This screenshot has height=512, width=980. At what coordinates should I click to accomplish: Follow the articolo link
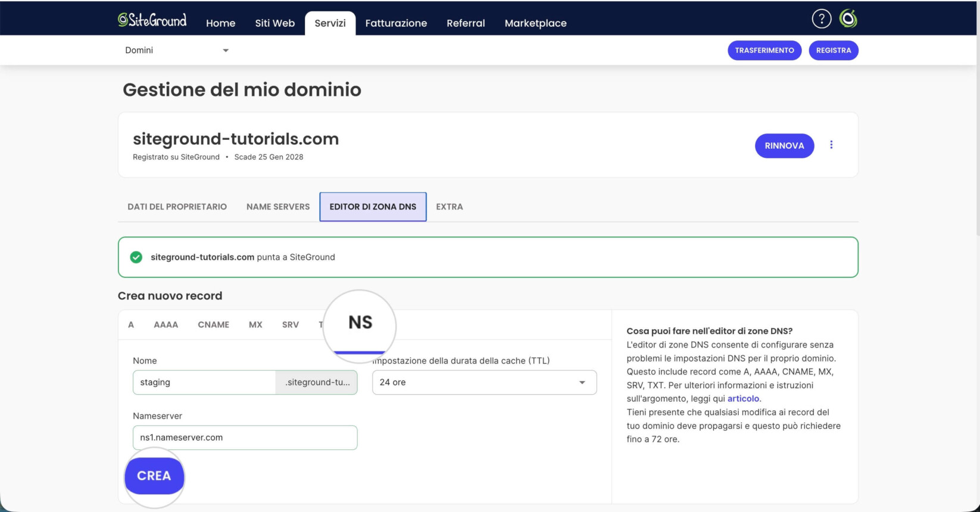[743, 399]
